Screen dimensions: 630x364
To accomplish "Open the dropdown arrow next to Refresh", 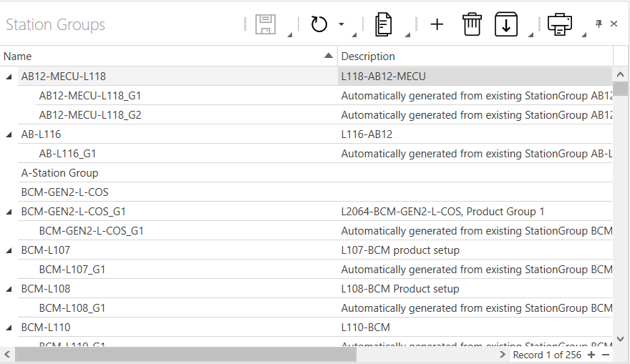I will [x=341, y=24].
